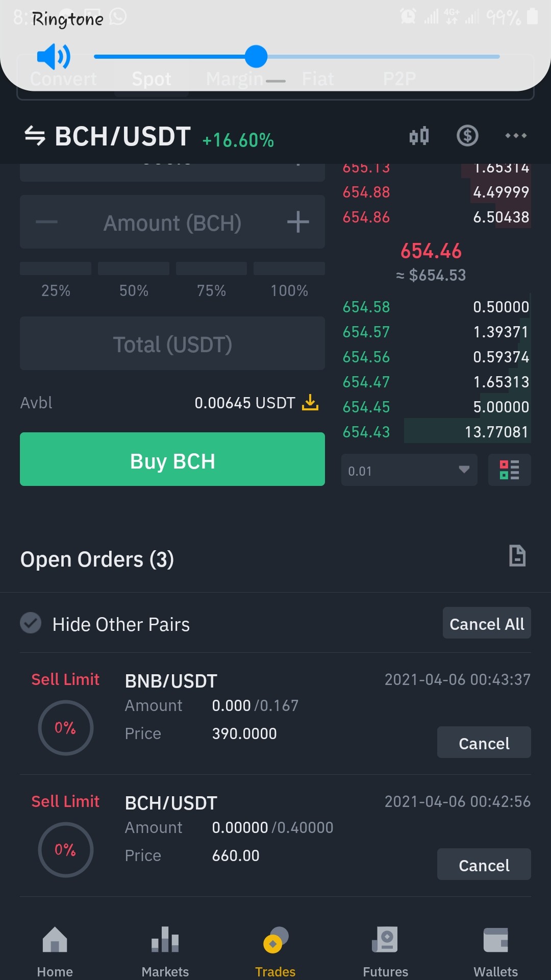The image size is (551, 980).
Task: Cancel the BNB/USDT sell limit order
Action: (484, 742)
